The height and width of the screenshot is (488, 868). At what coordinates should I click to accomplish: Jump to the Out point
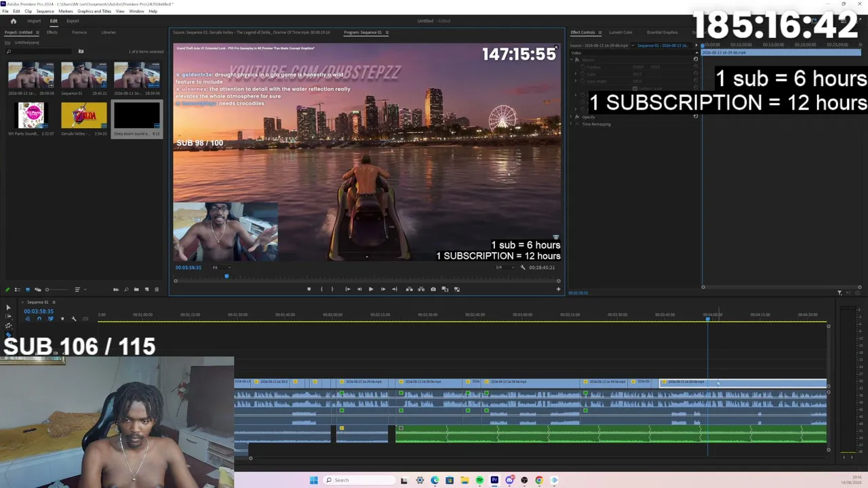(395, 289)
